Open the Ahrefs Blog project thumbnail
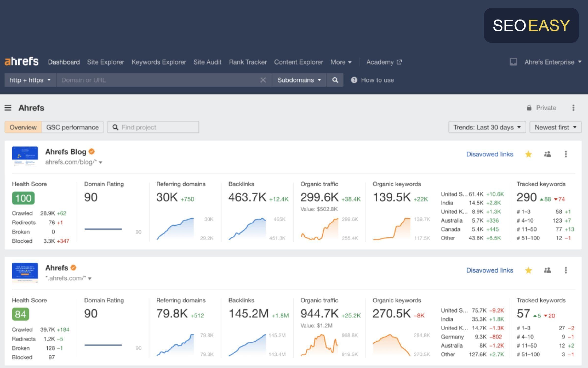The width and height of the screenshot is (588, 368). click(25, 157)
